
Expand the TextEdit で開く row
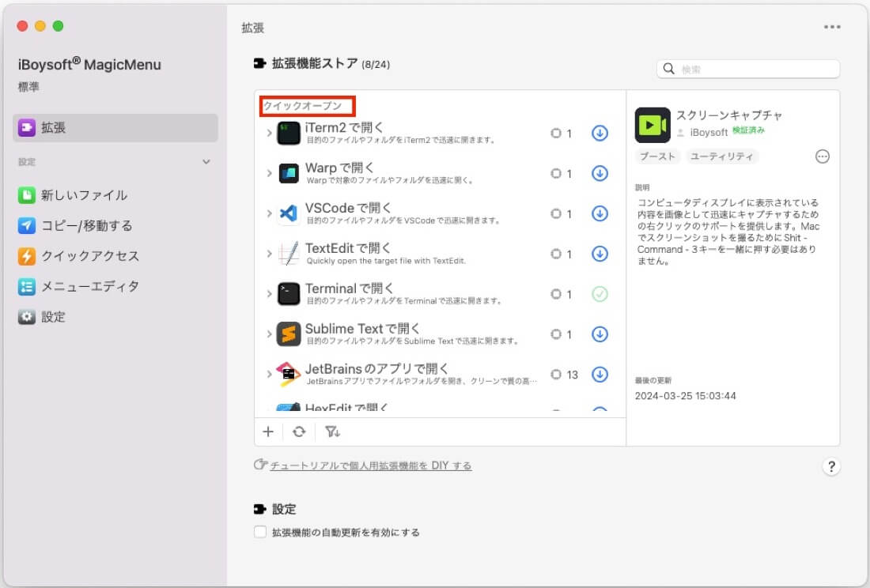(x=269, y=254)
